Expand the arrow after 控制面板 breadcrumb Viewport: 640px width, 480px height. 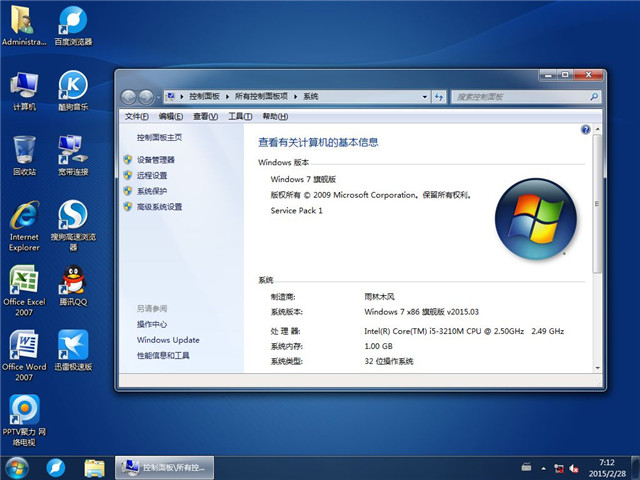click(x=227, y=97)
